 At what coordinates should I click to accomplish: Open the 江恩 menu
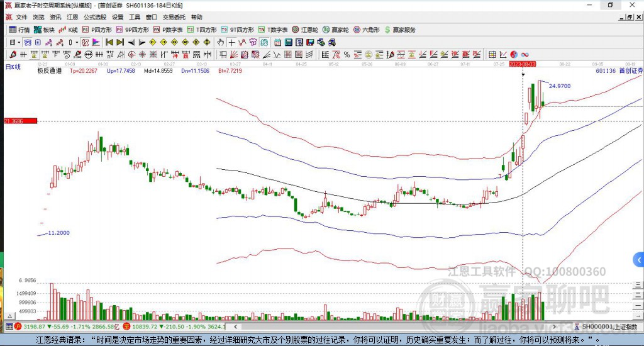click(72, 17)
